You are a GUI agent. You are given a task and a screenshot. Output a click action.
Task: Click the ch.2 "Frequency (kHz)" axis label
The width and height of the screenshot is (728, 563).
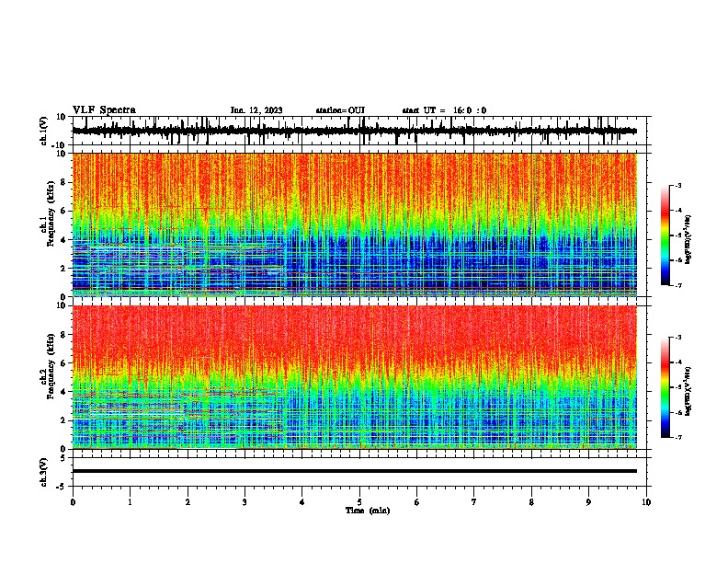pos(51,366)
